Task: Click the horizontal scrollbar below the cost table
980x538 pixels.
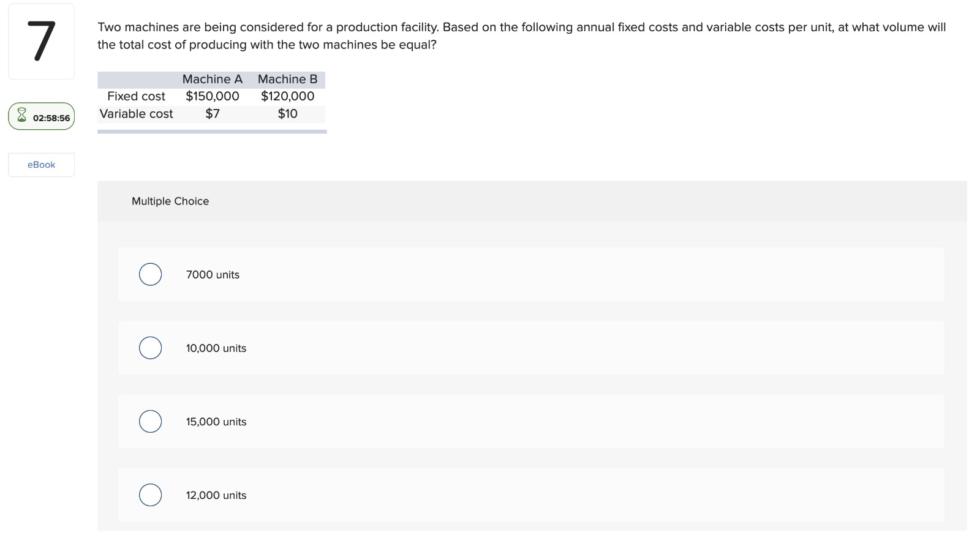Action: point(212,130)
